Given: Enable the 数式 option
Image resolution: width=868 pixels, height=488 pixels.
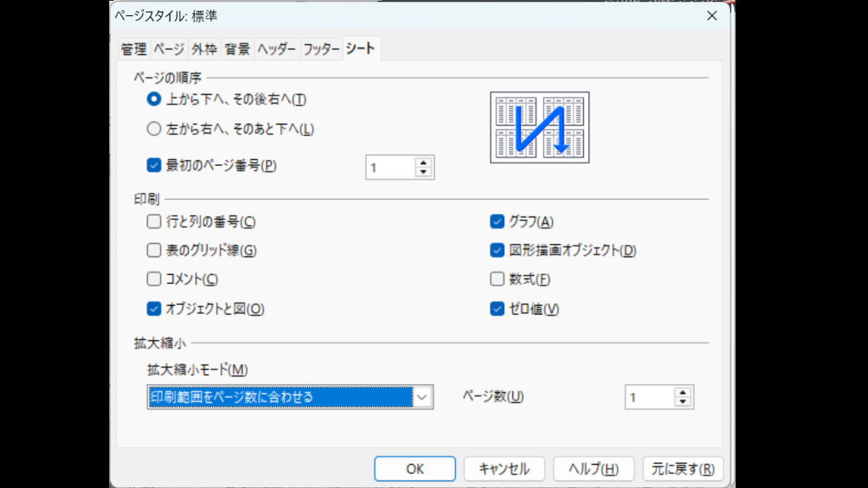Looking at the screenshot, I should pyautogui.click(x=496, y=280).
